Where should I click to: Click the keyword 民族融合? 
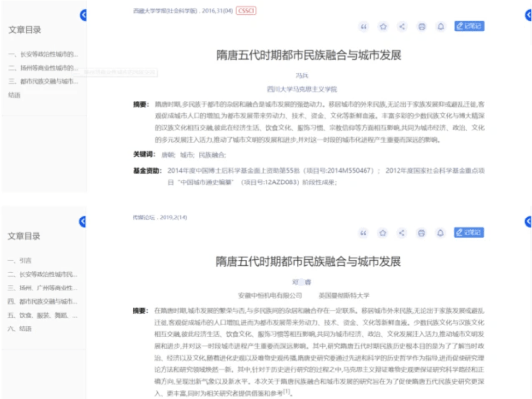(x=212, y=155)
